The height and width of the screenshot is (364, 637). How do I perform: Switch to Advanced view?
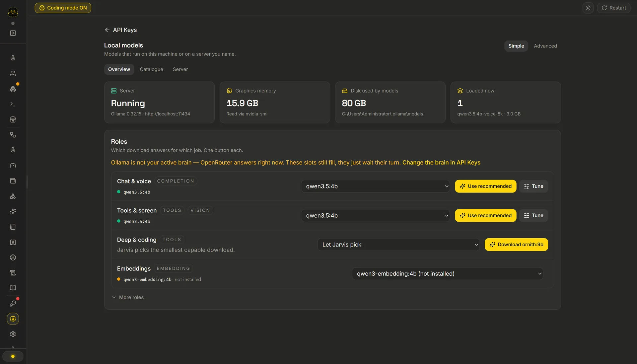point(545,46)
